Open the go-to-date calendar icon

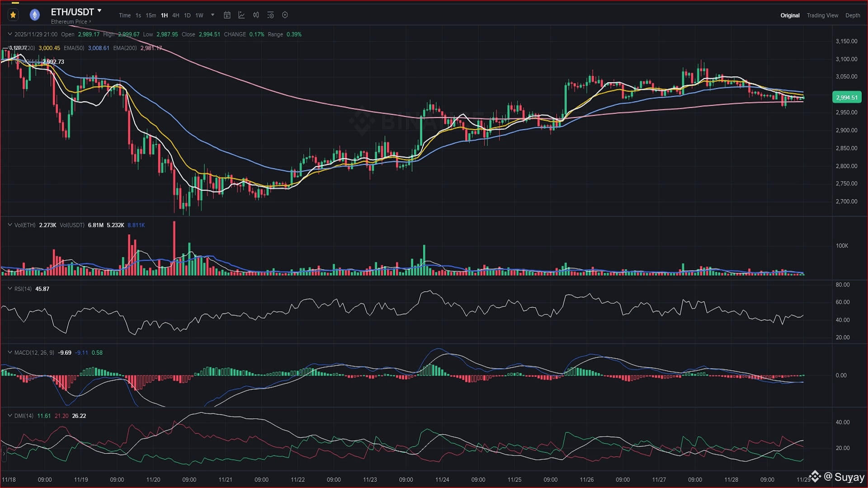tap(227, 15)
